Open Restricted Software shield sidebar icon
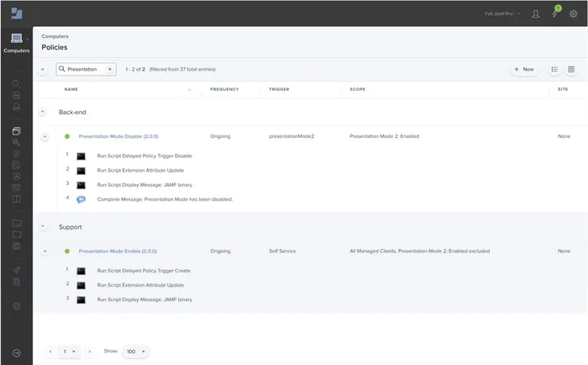588x365 pixels. click(x=16, y=154)
